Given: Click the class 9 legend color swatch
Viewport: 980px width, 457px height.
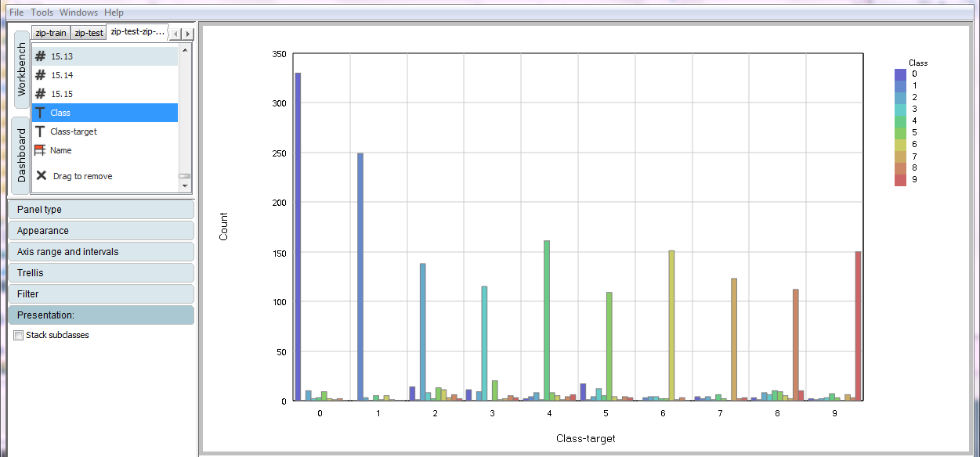Looking at the screenshot, I should pos(900,180).
